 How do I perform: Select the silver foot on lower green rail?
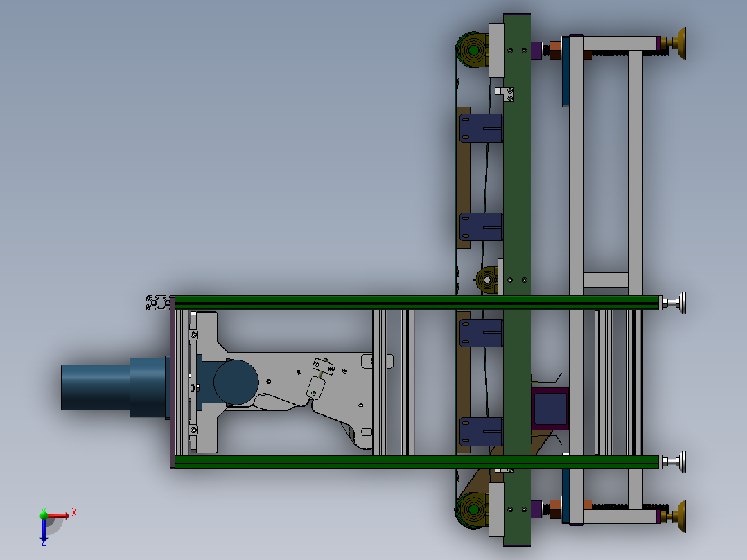[x=675, y=462]
